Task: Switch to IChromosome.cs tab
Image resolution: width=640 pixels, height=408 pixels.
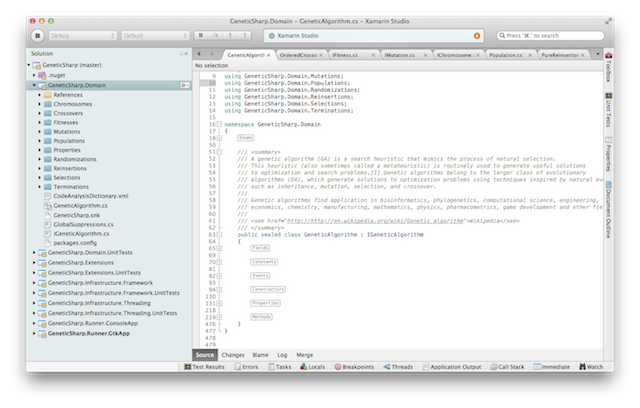Action: click(455, 55)
